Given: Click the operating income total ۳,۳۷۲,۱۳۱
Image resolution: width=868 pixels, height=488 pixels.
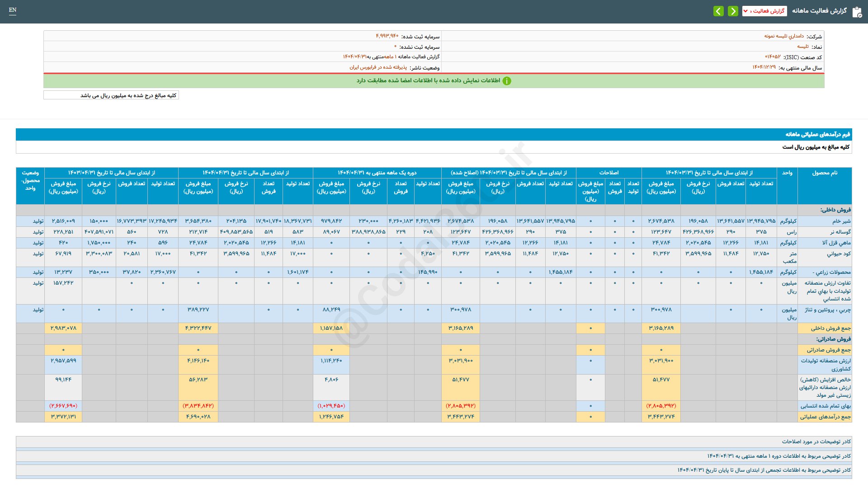Looking at the screenshot, I should [x=63, y=417].
